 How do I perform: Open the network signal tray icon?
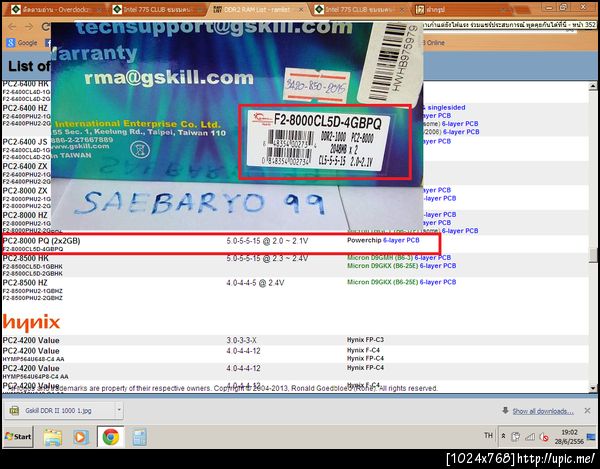[530, 436]
